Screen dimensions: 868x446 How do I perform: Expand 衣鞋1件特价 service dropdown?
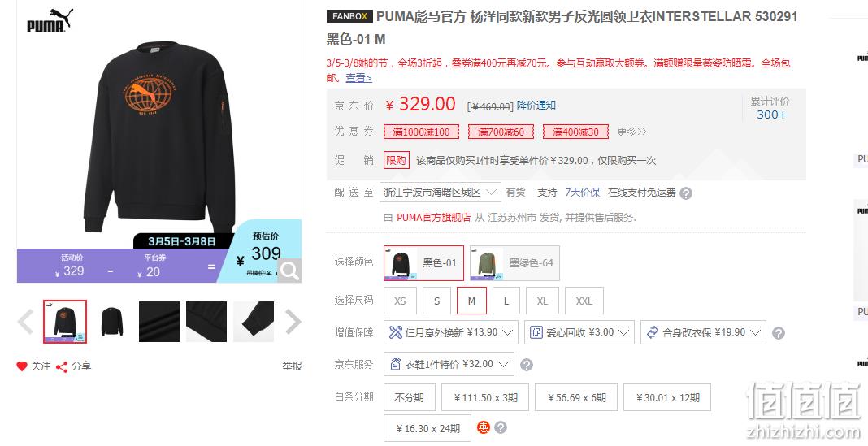(449, 364)
